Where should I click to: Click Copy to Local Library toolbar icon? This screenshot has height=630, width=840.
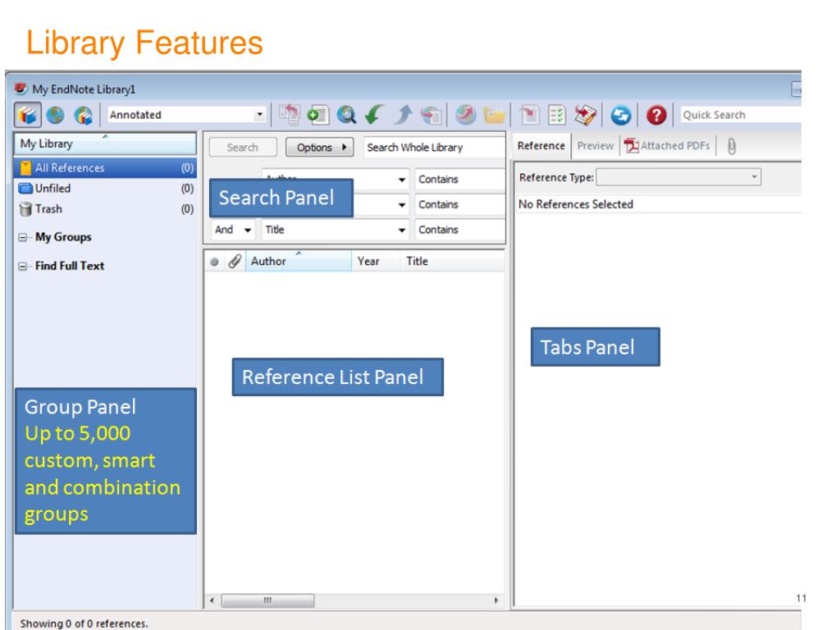[x=290, y=115]
